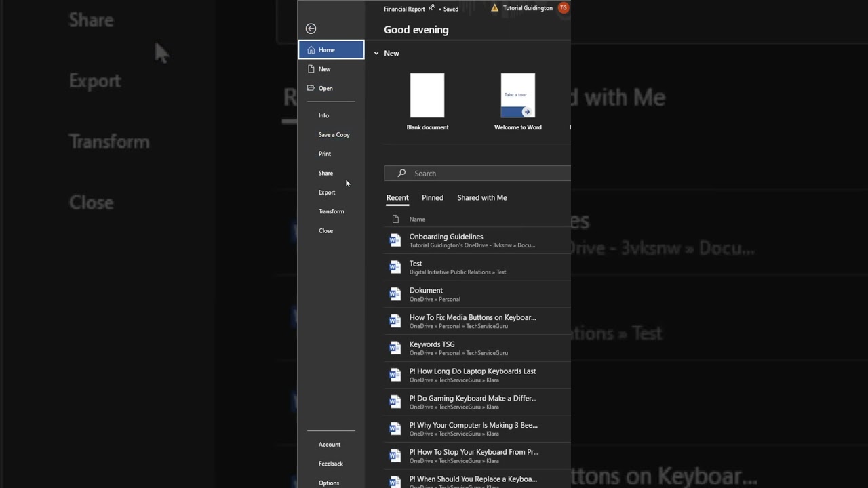Open the Test document
The width and height of the screenshot is (868, 488).
477,267
